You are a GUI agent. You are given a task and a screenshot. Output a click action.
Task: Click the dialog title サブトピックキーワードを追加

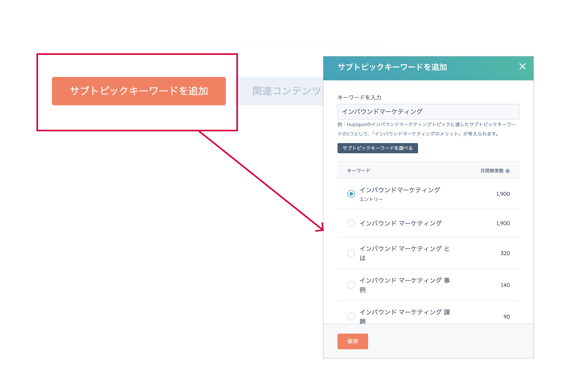pyautogui.click(x=392, y=67)
